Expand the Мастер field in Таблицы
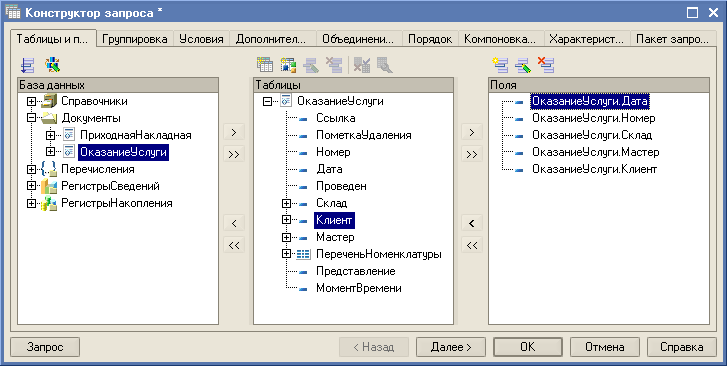727x366 pixels. coord(287,237)
